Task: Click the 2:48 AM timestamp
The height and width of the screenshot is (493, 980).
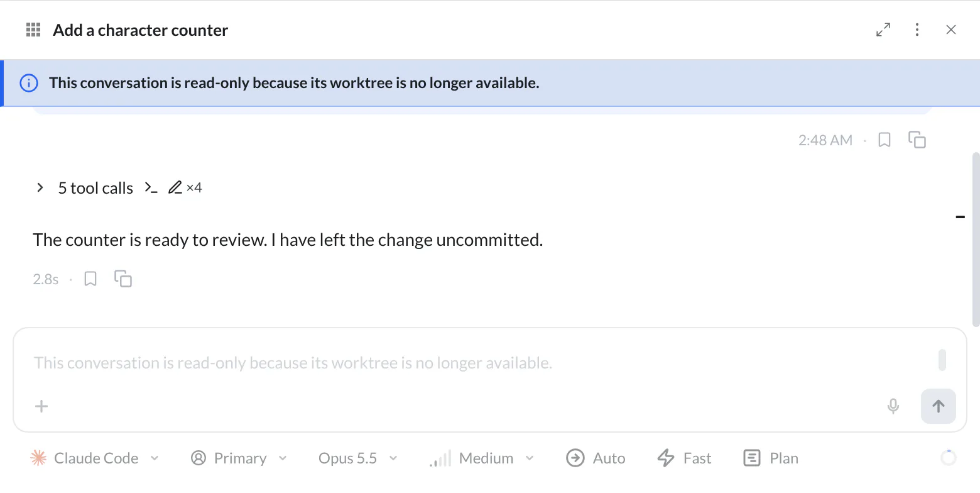Action: 825,140
